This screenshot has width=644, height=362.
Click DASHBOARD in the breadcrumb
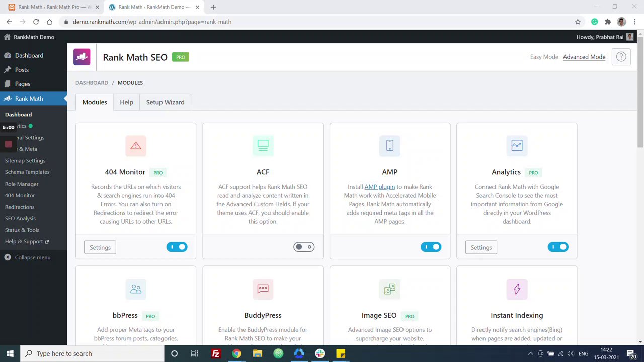click(x=92, y=83)
